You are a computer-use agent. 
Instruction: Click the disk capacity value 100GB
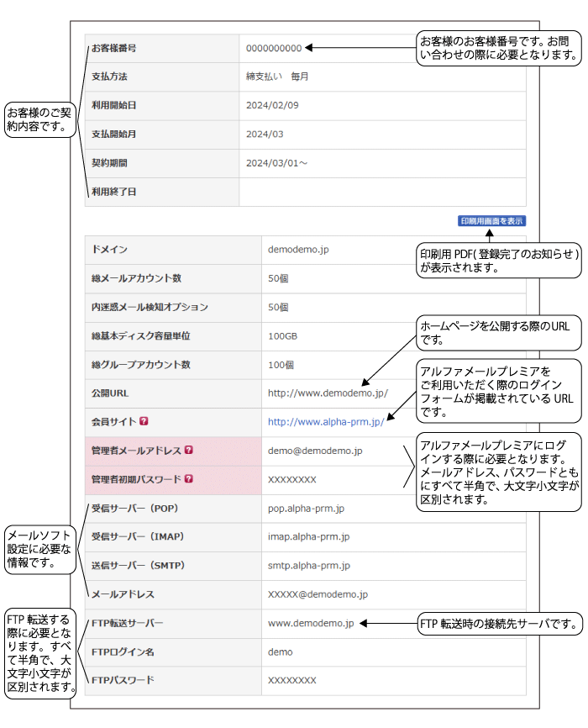click(x=282, y=336)
